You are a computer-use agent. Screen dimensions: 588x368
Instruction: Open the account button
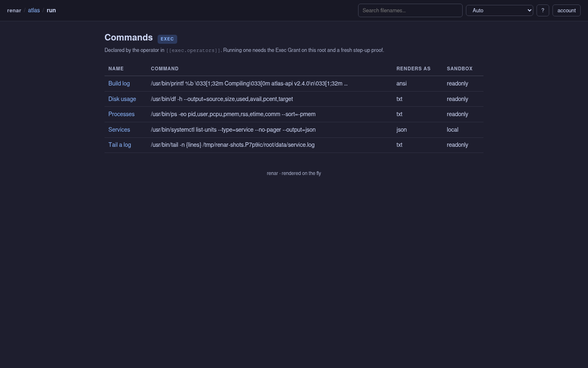566,10
